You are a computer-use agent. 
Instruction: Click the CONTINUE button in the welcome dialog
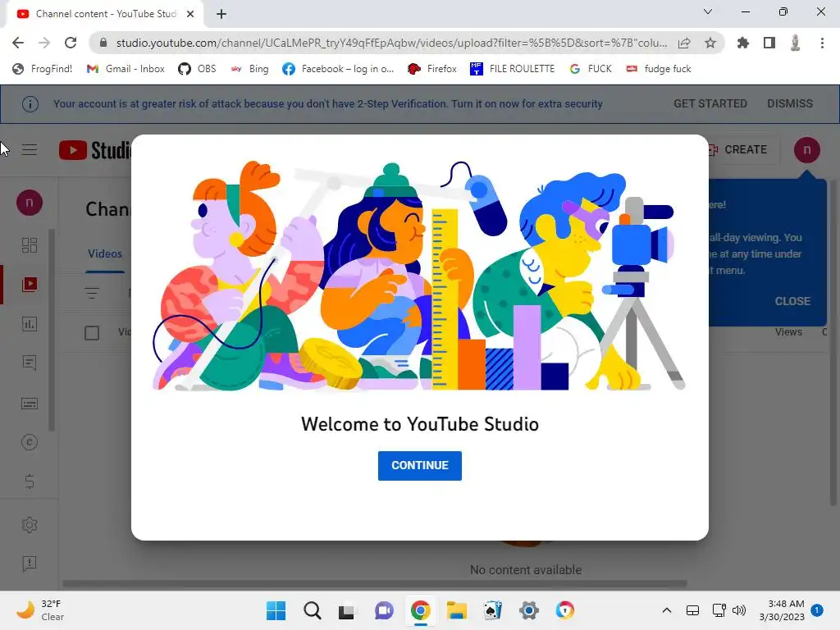(x=419, y=466)
